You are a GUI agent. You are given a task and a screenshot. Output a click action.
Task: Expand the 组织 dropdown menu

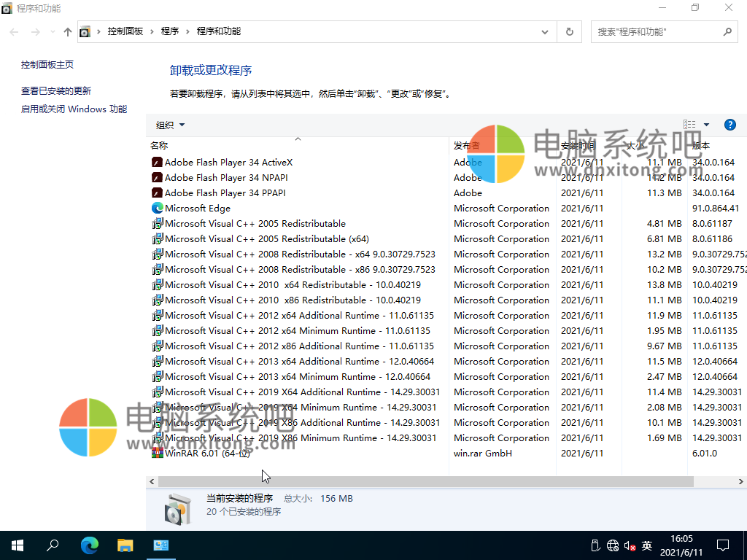[170, 125]
